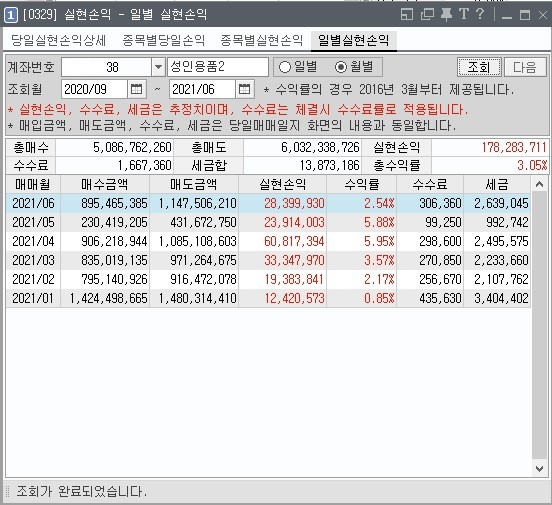552x505 pixels.
Task: Switch to the 당일실현손익상세 tab
Action: pos(58,40)
